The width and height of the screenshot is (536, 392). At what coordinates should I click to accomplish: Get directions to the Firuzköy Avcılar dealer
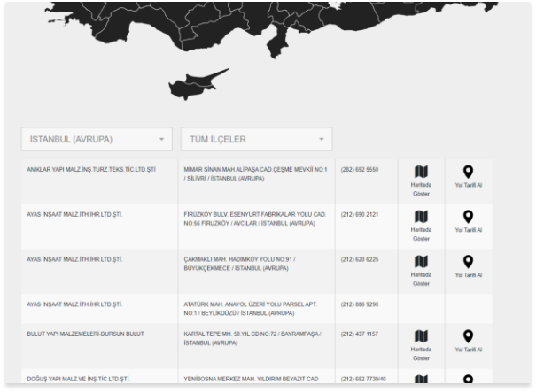click(469, 217)
